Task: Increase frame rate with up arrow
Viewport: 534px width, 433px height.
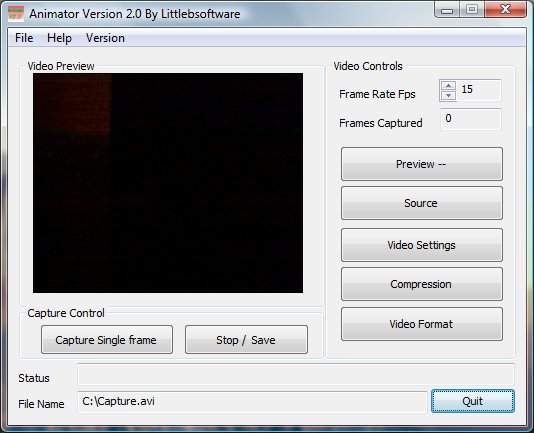Action: (x=449, y=86)
